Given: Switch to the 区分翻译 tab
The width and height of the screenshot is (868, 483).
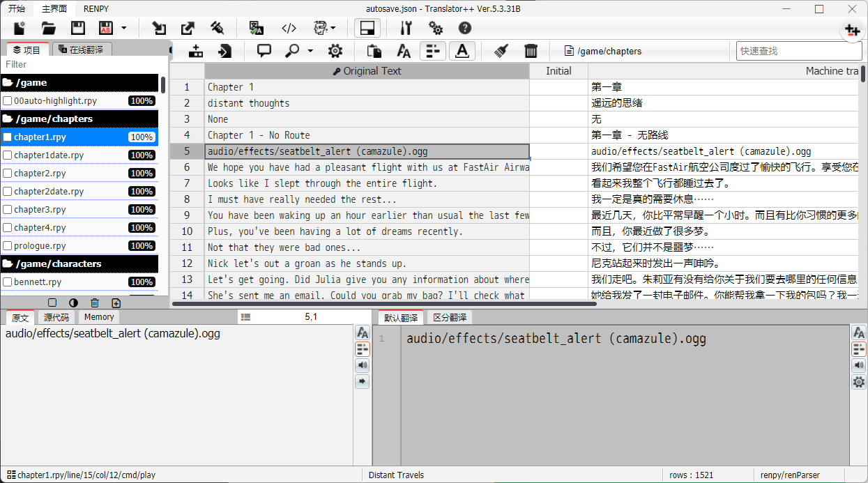Looking at the screenshot, I should (450, 318).
